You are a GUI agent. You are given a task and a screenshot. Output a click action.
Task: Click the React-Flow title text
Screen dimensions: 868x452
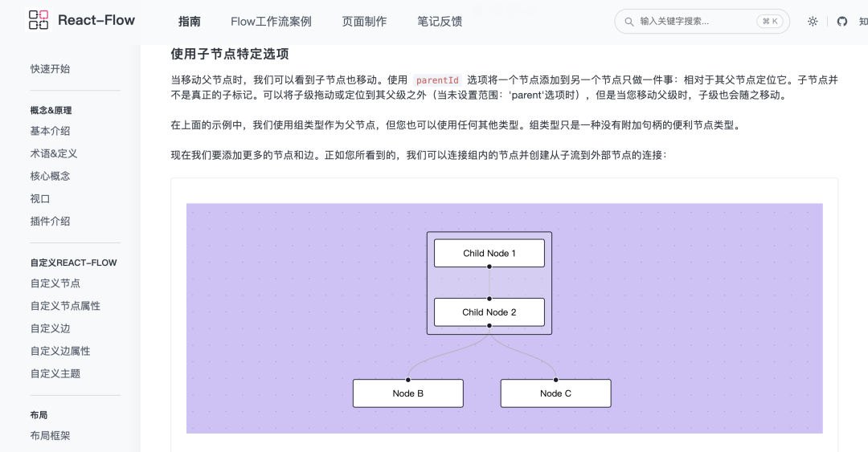[96, 20]
